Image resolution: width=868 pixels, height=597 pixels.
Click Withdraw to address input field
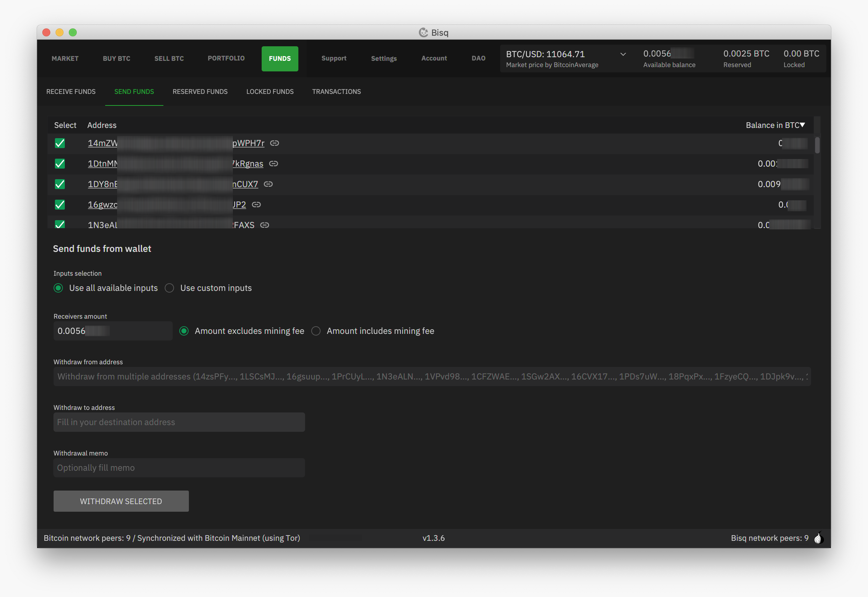(x=179, y=422)
